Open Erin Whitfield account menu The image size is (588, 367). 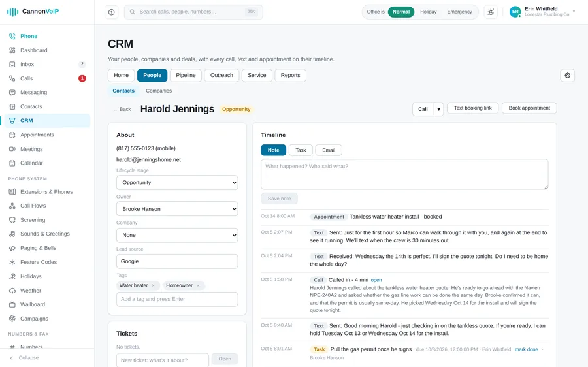click(542, 12)
